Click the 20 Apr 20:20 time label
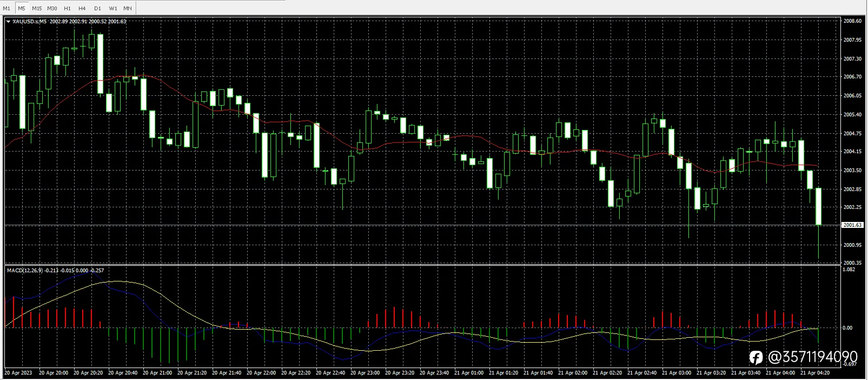Viewport: 868px width, 380px height. click(88, 373)
